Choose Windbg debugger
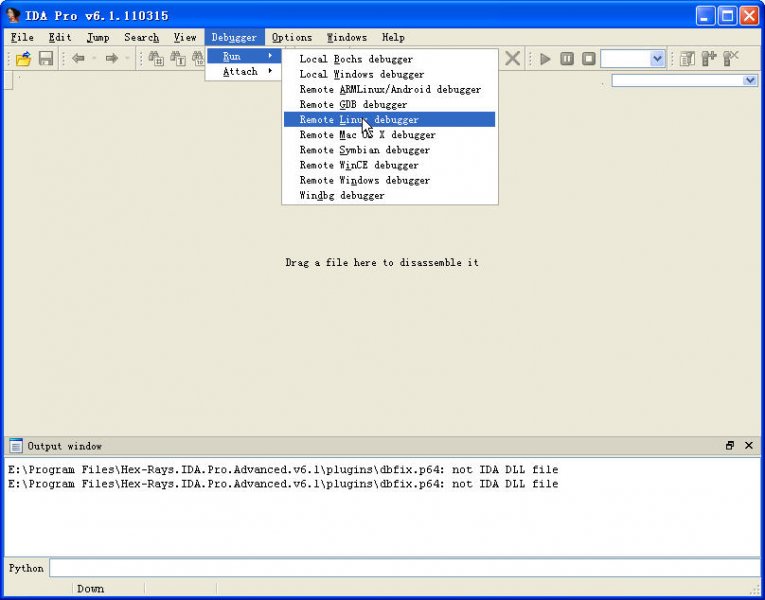 pos(389,195)
